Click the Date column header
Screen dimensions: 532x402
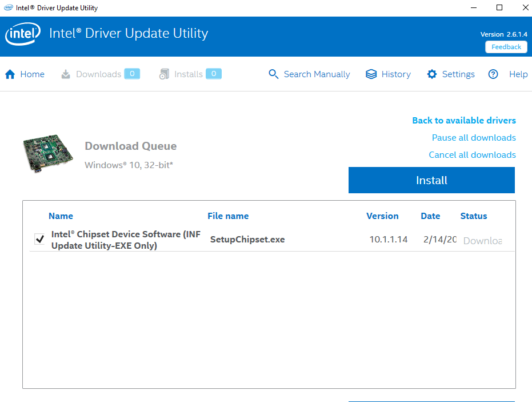pos(430,216)
